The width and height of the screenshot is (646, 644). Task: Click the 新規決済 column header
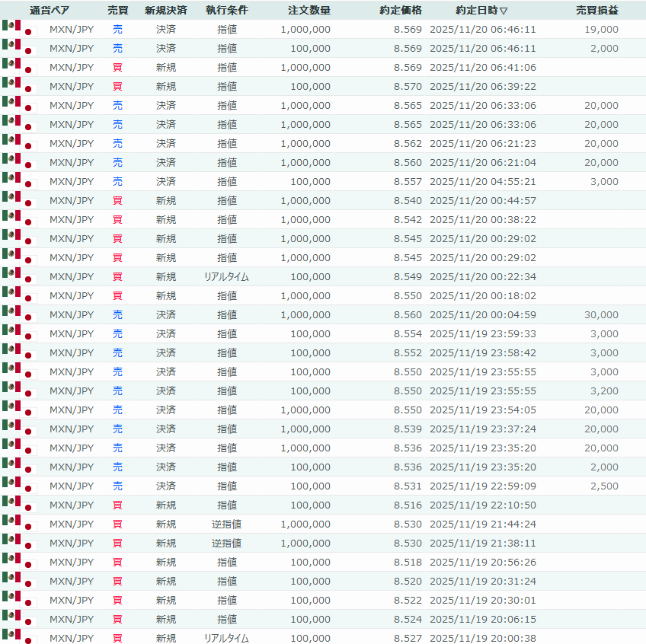[x=165, y=11]
